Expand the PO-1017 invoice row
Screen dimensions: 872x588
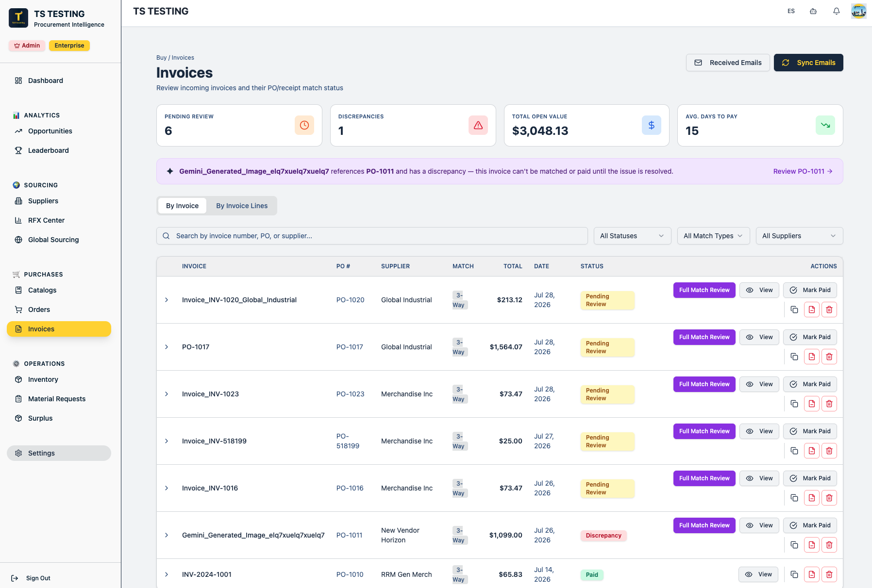pyautogui.click(x=167, y=347)
